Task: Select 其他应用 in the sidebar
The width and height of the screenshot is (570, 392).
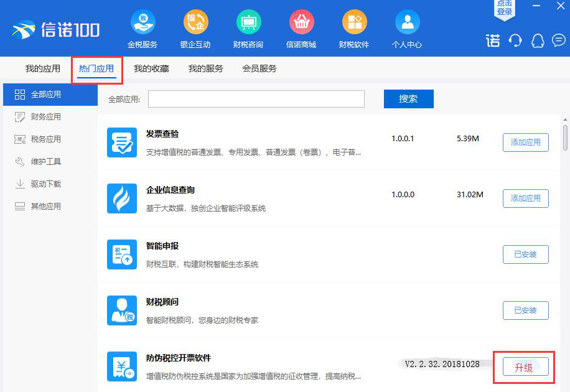Action: [x=50, y=207]
